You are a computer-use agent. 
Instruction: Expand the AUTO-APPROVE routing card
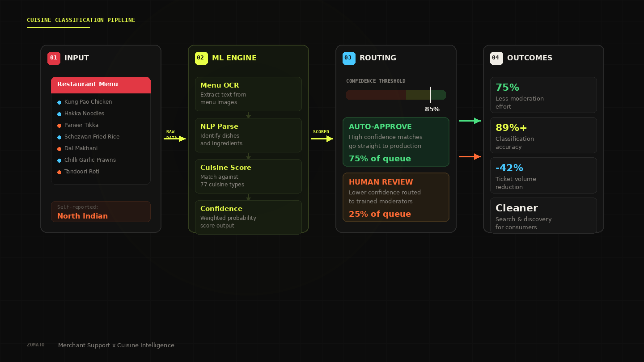click(x=396, y=142)
